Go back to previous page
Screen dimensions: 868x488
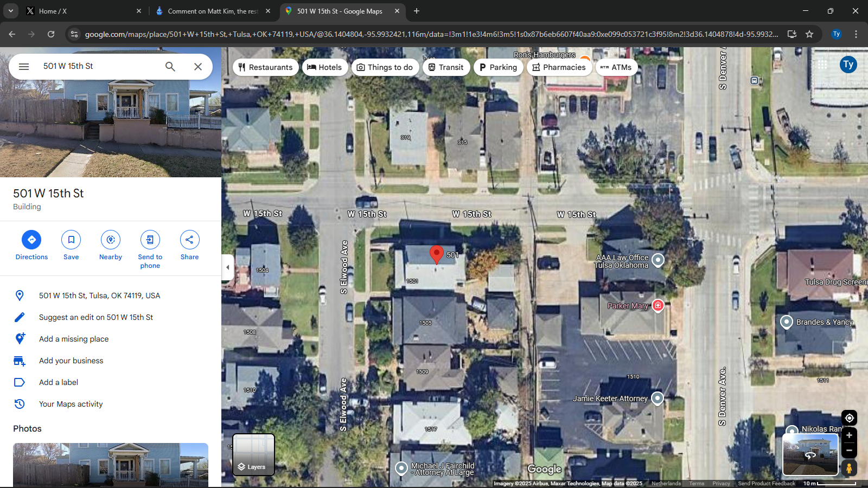(12, 34)
